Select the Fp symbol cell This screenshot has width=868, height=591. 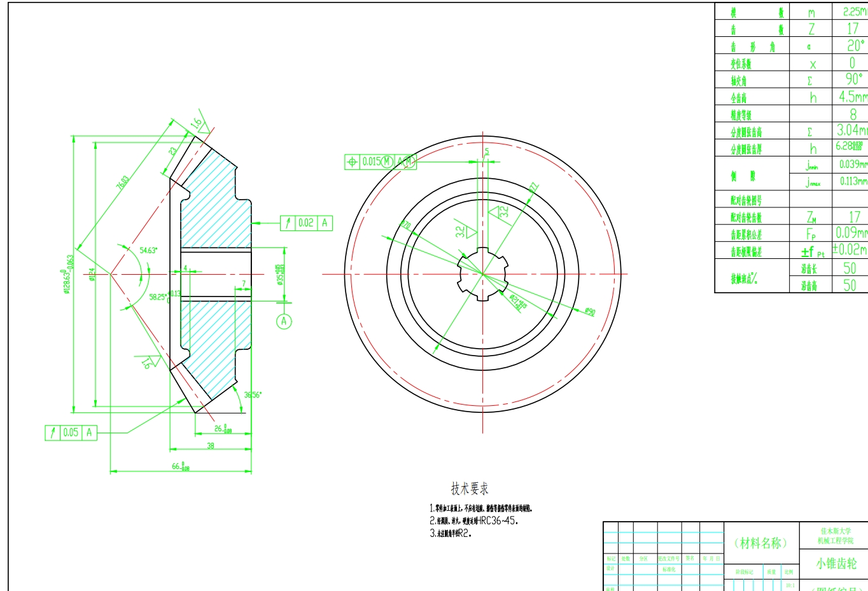810,234
